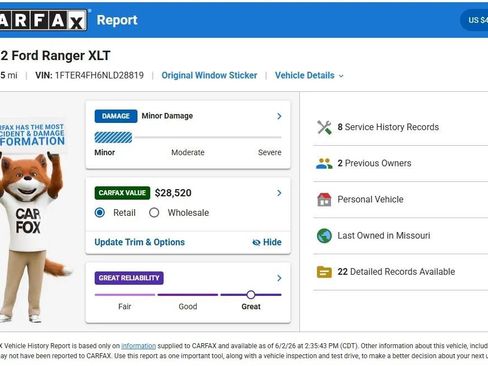Click the blue DAMAGE badge

coord(116,116)
